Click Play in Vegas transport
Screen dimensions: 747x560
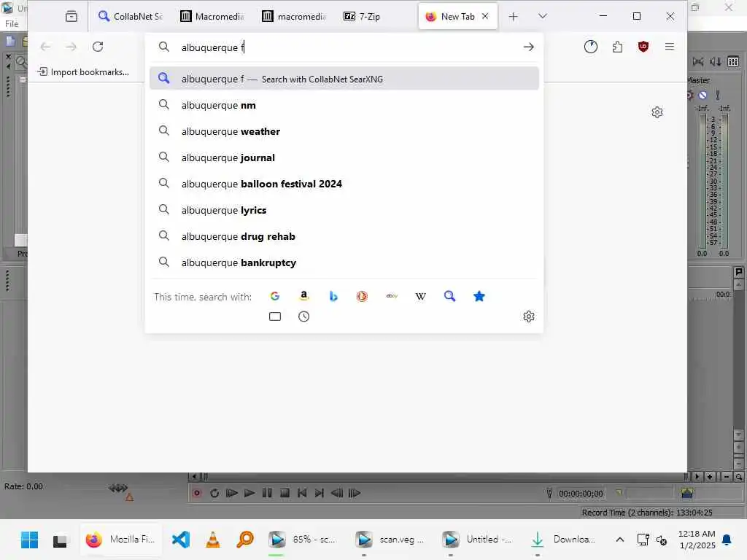coord(249,494)
